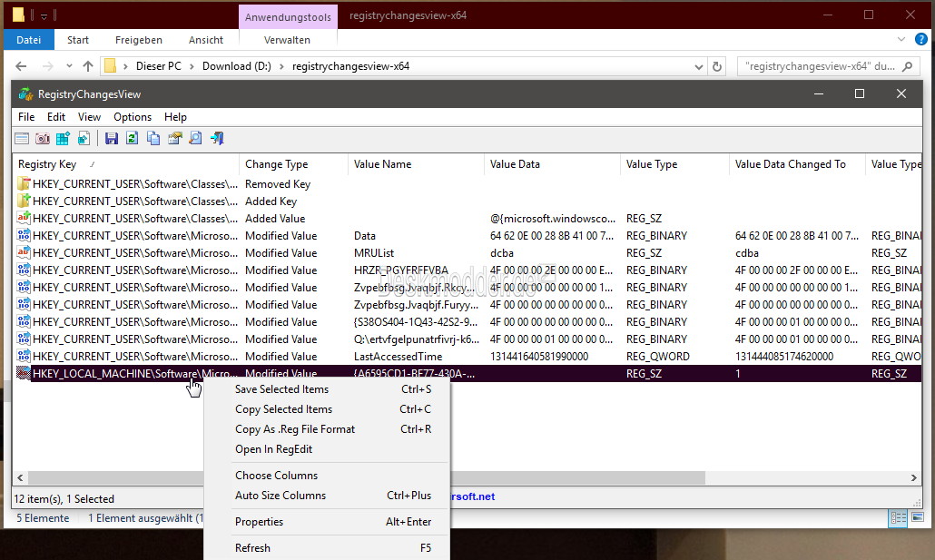This screenshot has width=935, height=560.
Task: Open Explorer recent locations dropdown arrow
Action: click(x=69, y=66)
